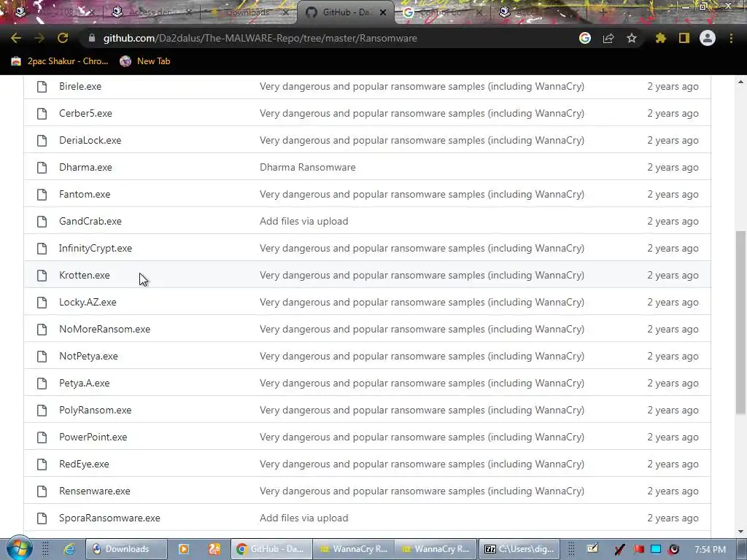Screen dimensions: 747x560
Task: Click the file icon beside Dharma.exe
Action: tap(42, 167)
